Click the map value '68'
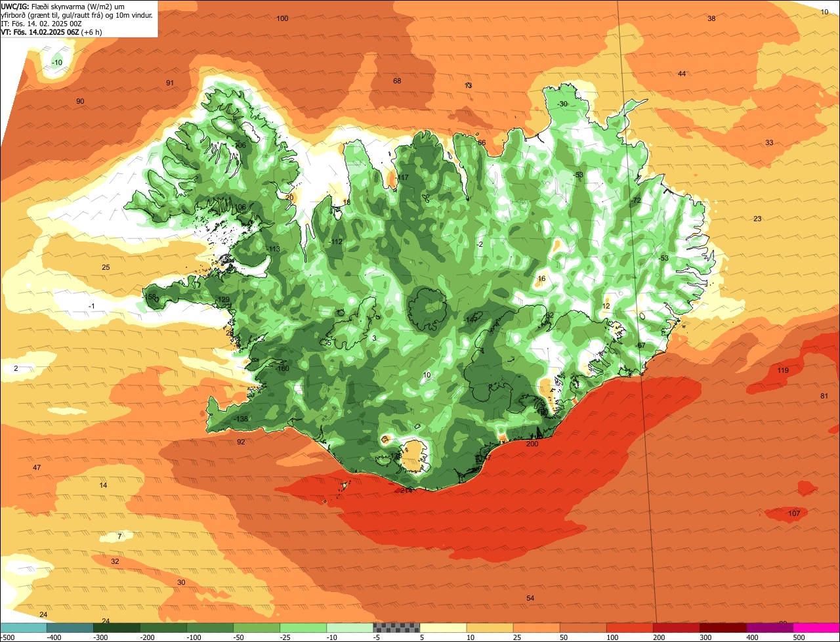The image size is (840, 642). (x=397, y=81)
